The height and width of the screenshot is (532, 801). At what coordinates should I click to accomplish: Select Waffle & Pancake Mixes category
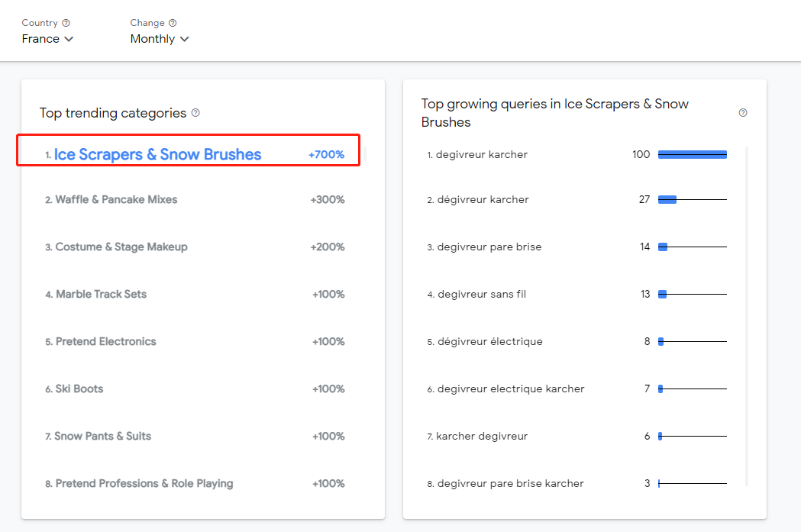tap(116, 200)
